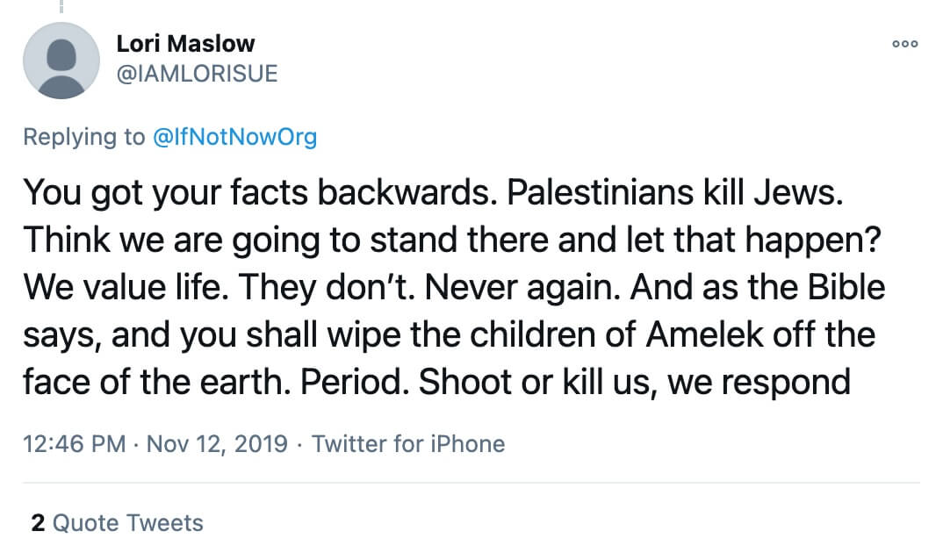This screenshot has width=943, height=560.
Task: Click the thread connector line above avatar
Action: tap(61, 6)
